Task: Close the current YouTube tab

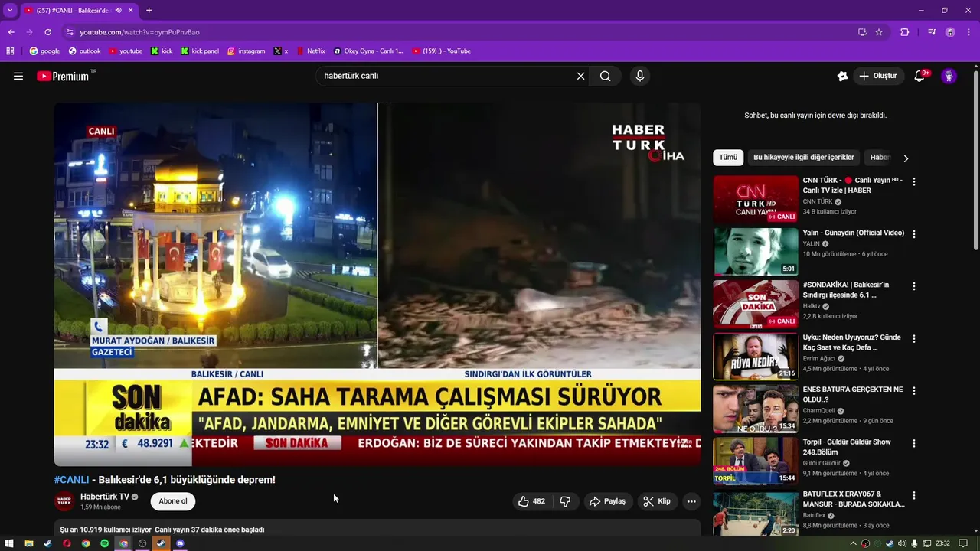Action: [131, 10]
